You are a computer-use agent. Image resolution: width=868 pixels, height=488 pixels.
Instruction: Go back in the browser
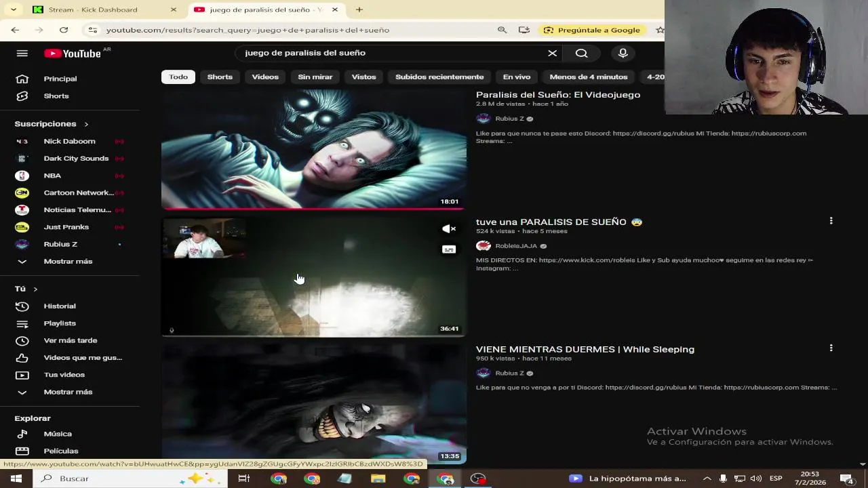point(15,30)
